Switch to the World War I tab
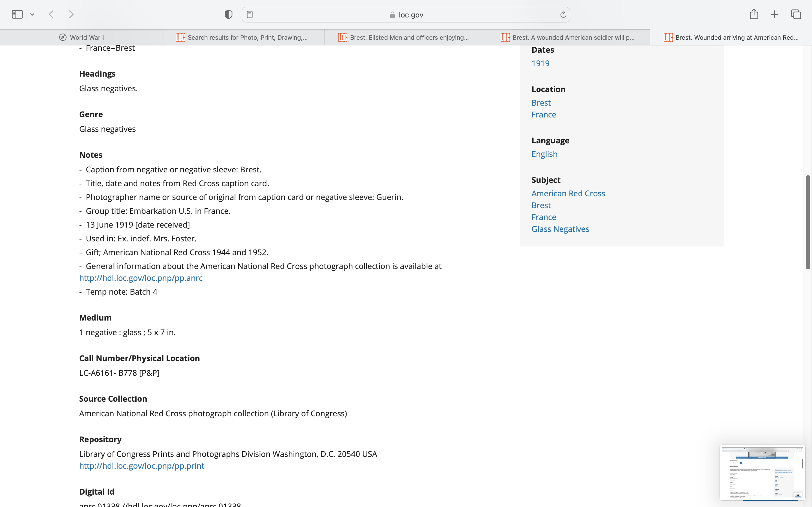This screenshot has height=507, width=812. [81, 37]
